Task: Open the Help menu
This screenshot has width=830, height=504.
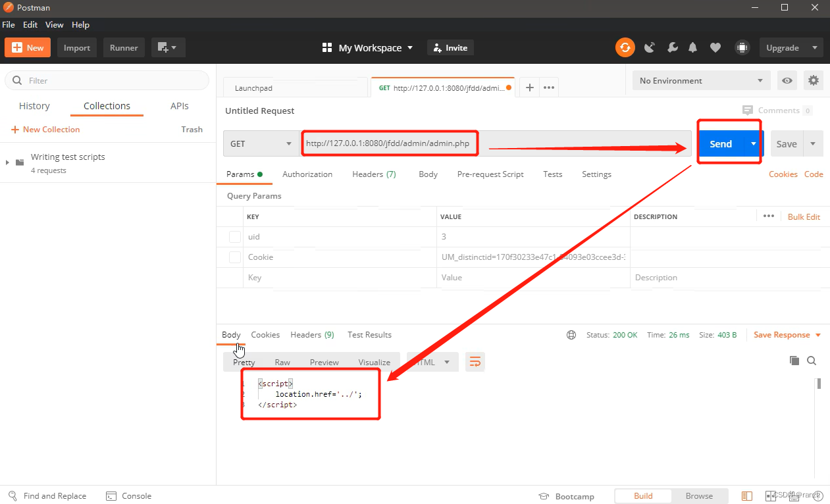Action: point(80,24)
